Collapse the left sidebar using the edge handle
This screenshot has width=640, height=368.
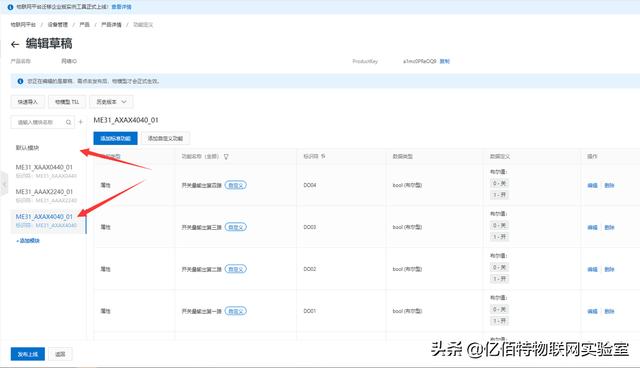point(4,184)
